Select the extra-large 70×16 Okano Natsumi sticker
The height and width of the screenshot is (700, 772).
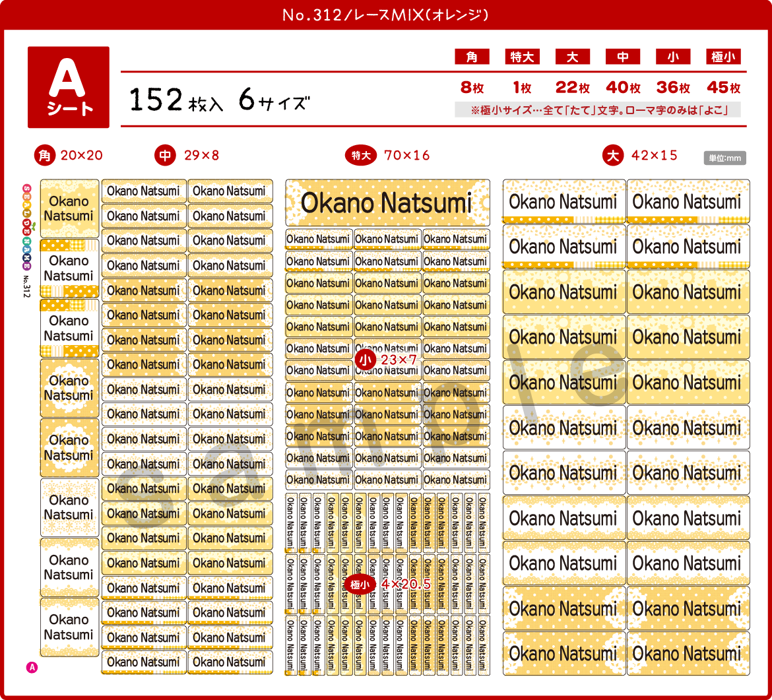pyautogui.click(x=387, y=203)
